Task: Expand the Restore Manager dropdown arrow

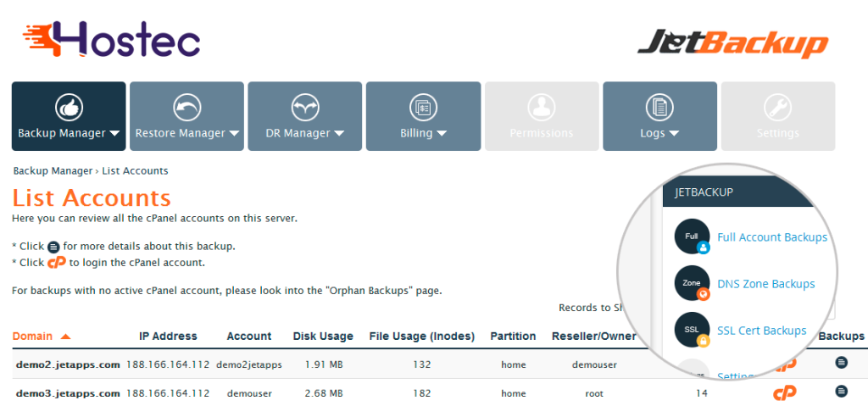Action: point(234,133)
